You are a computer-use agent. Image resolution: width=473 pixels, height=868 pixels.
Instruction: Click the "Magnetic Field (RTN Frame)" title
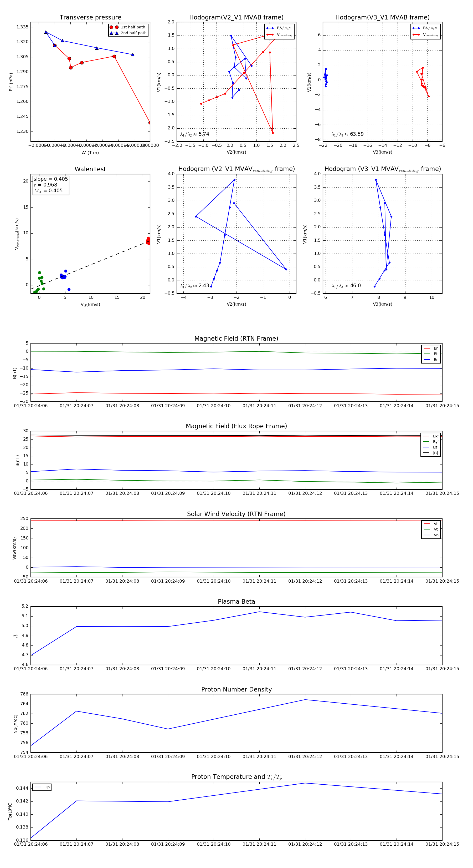coord(236,339)
